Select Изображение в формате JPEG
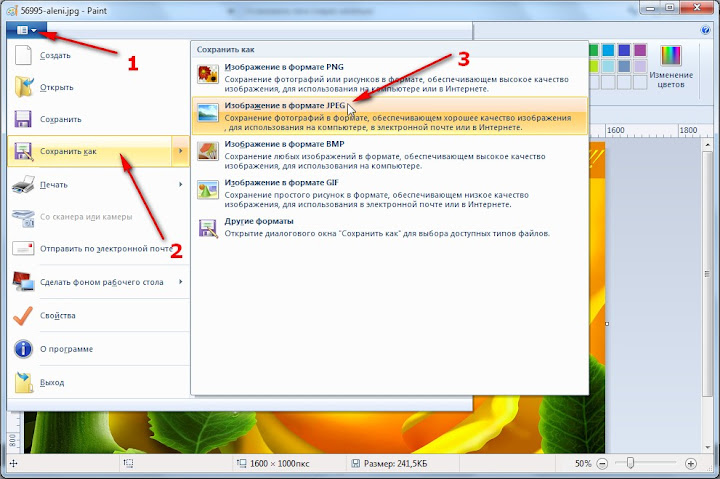Image resolution: width=720 pixels, height=479 pixels. (389, 115)
